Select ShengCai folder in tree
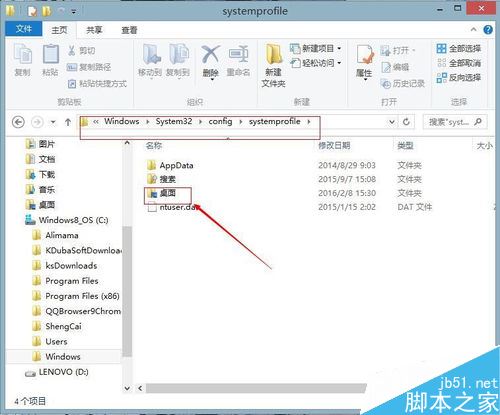The height and width of the screenshot is (415, 500). [x=57, y=326]
